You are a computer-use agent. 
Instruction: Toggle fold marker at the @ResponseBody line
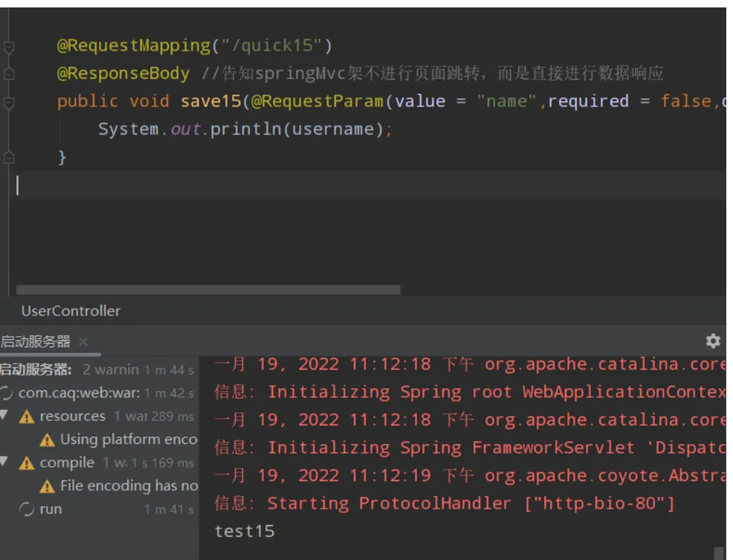[9, 74]
